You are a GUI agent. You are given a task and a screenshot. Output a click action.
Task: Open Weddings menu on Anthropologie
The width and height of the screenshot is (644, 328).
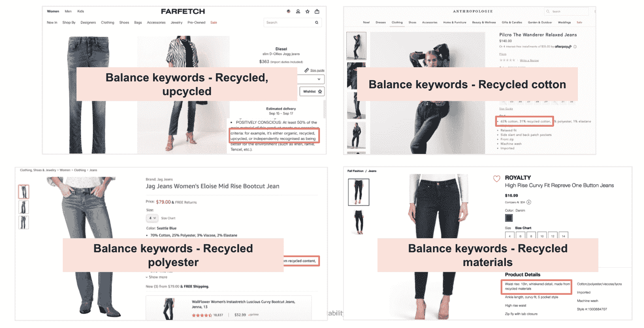click(x=564, y=23)
